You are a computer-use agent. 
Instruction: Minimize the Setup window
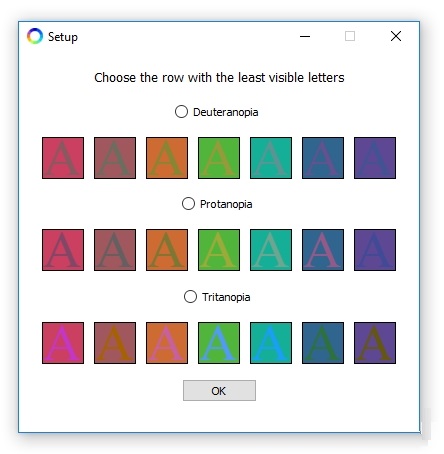pyautogui.click(x=305, y=36)
